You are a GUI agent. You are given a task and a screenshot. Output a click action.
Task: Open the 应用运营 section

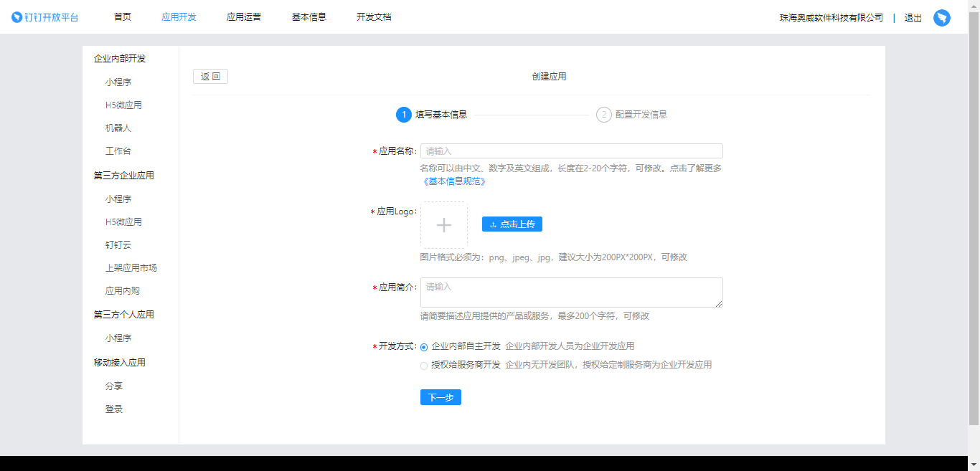click(245, 17)
